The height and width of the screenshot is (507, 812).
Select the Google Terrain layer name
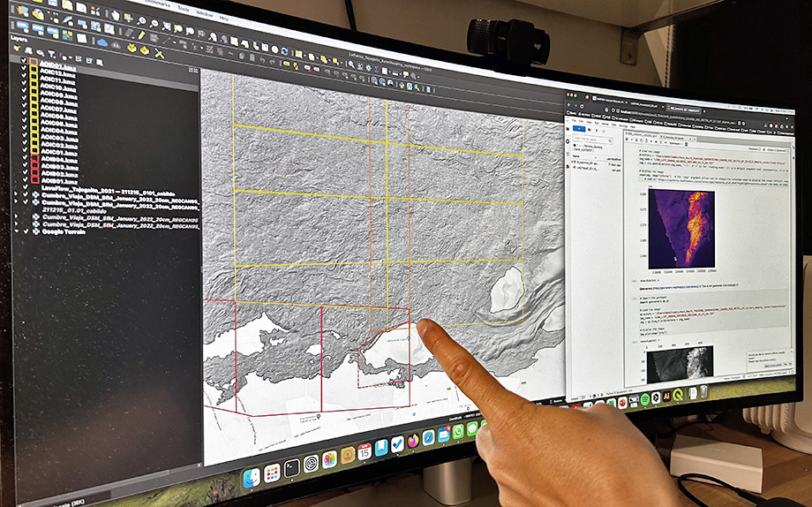[x=64, y=231]
